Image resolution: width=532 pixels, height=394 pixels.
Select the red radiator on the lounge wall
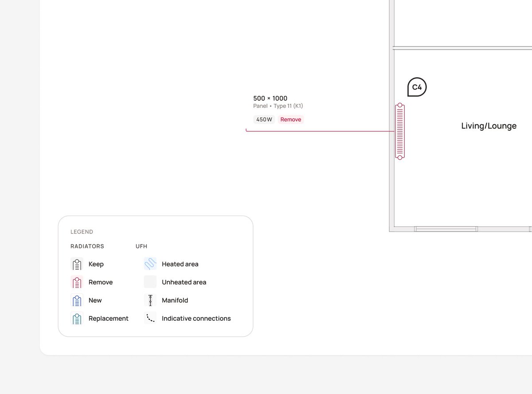click(x=400, y=131)
